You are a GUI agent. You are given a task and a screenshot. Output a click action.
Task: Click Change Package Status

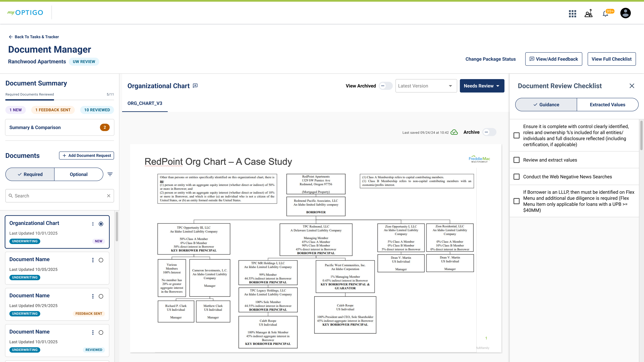point(490,59)
